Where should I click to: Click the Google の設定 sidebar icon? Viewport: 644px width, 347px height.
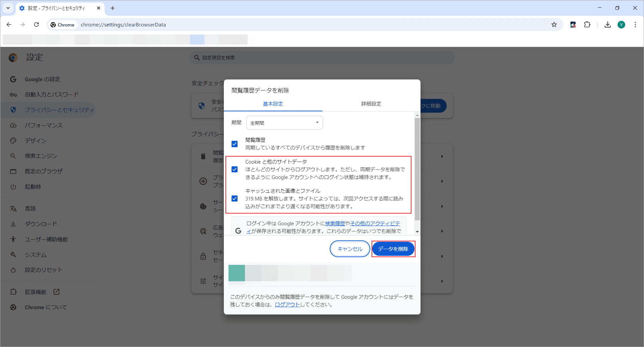[13, 79]
